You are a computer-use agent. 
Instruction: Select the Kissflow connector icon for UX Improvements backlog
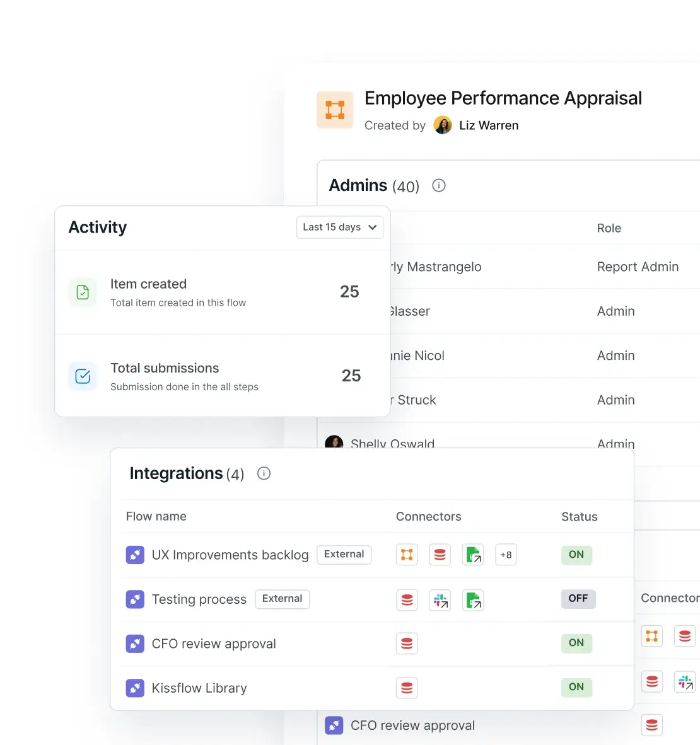click(407, 554)
